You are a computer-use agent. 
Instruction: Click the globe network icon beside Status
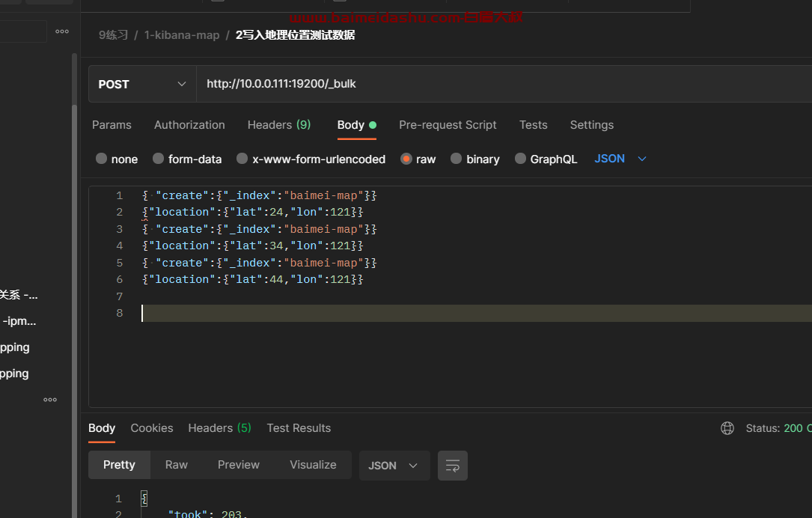coord(727,428)
